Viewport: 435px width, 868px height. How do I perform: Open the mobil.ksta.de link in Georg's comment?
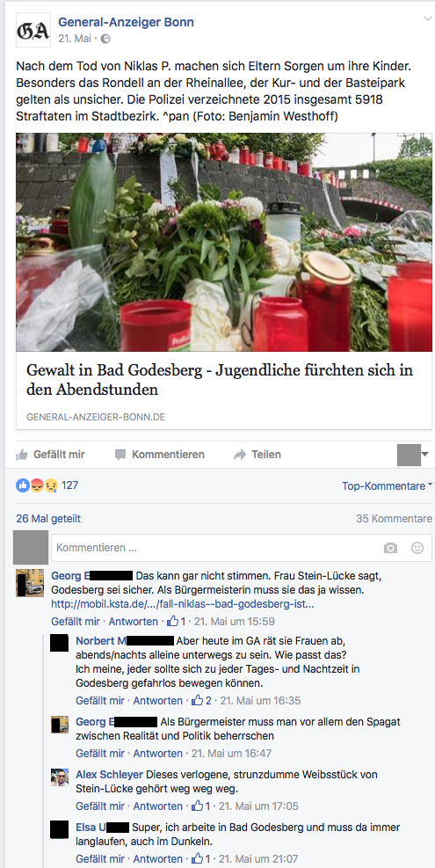click(x=183, y=604)
